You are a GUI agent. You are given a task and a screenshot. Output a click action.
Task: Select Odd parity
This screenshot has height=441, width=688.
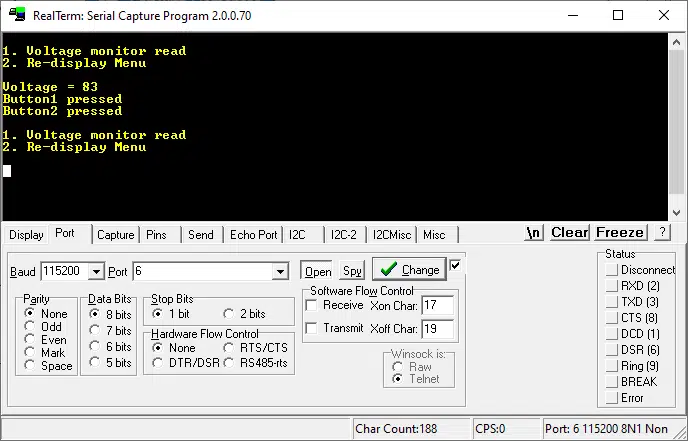click(x=43, y=327)
